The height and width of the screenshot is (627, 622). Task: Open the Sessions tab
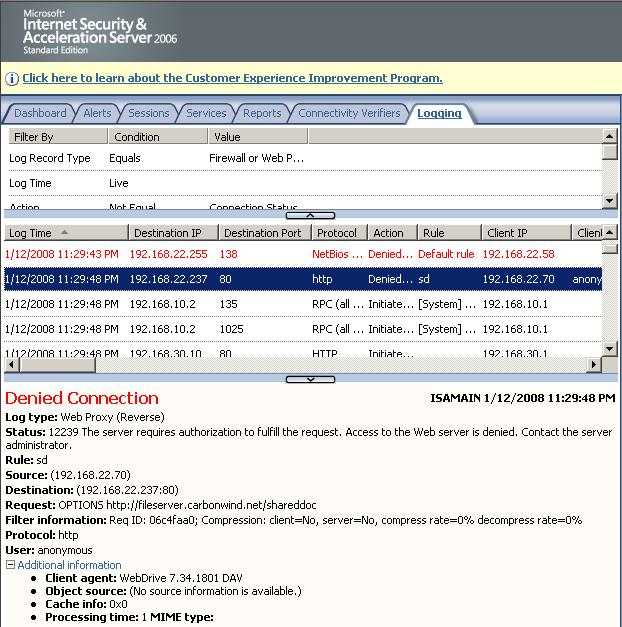148,113
